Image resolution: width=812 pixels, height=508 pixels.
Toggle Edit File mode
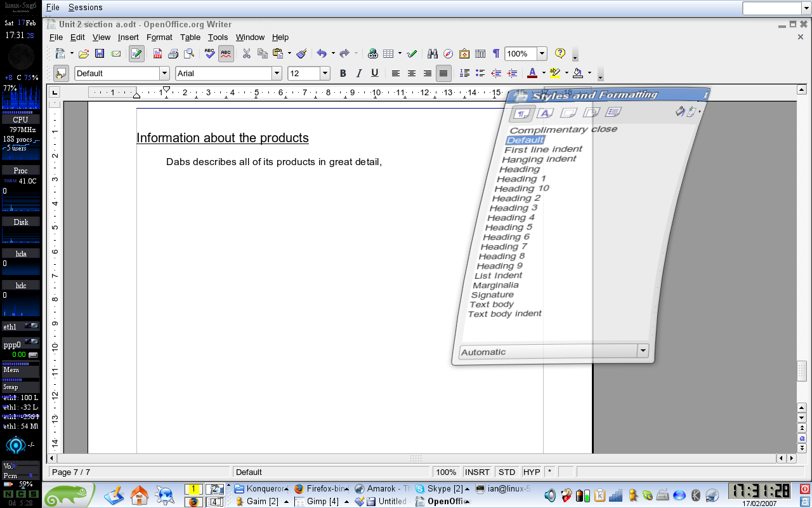(x=136, y=54)
